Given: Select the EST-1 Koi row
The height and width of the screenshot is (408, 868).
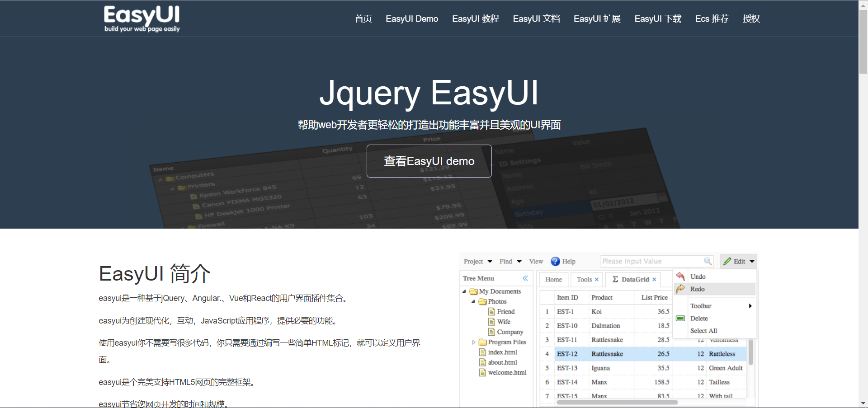Looking at the screenshot, I should coord(606,312).
